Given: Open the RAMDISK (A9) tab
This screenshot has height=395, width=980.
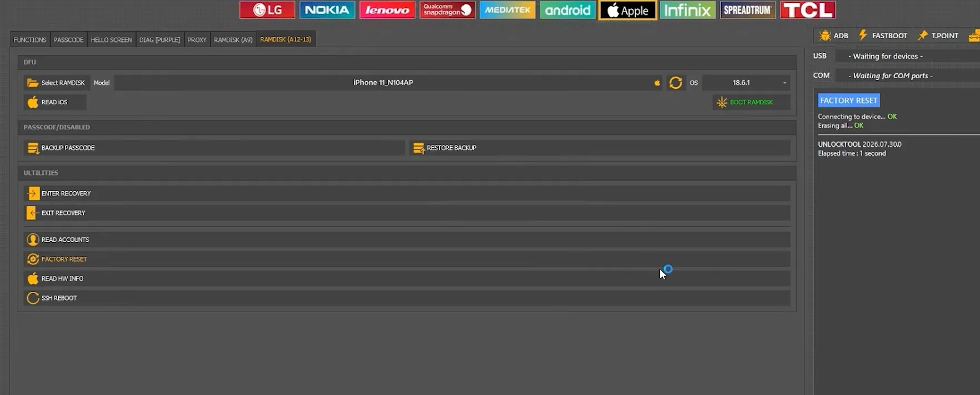Looking at the screenshot, I should (233, 40).
